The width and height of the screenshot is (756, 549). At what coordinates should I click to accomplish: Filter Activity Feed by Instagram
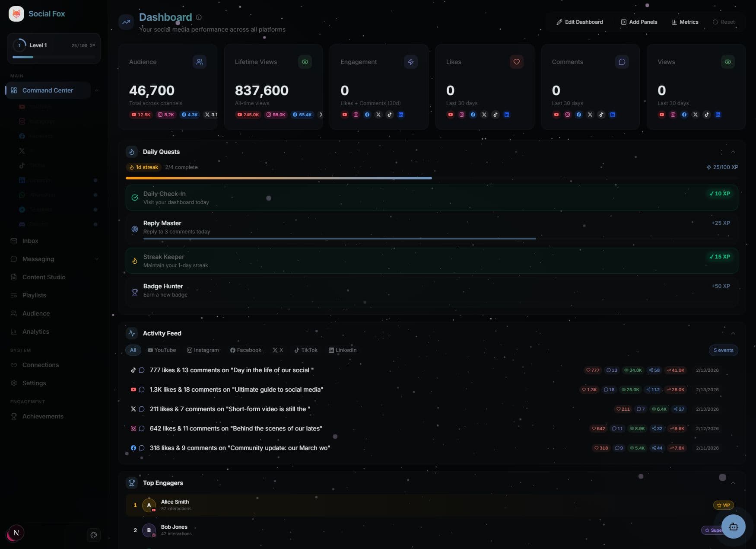click(x=203, y=350)
